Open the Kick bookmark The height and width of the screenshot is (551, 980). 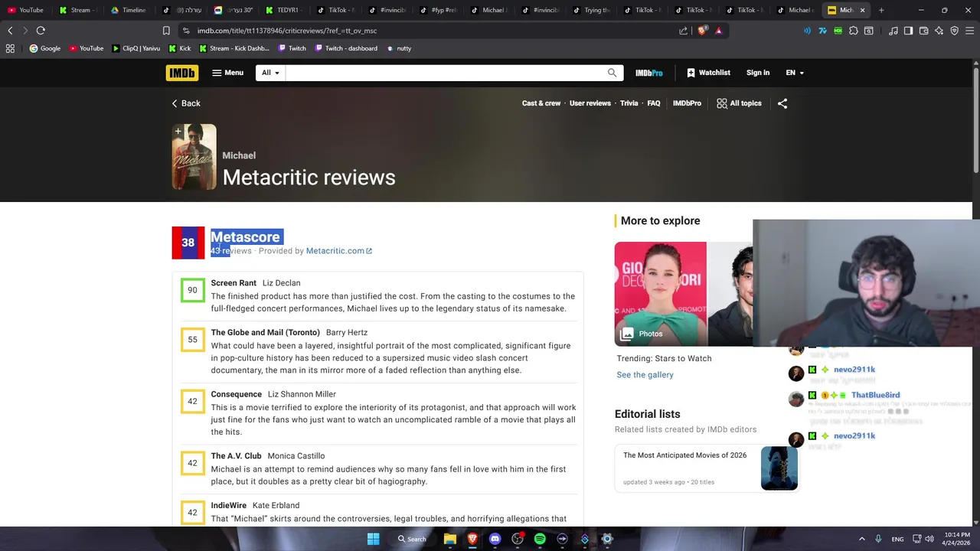pos(180,48)
